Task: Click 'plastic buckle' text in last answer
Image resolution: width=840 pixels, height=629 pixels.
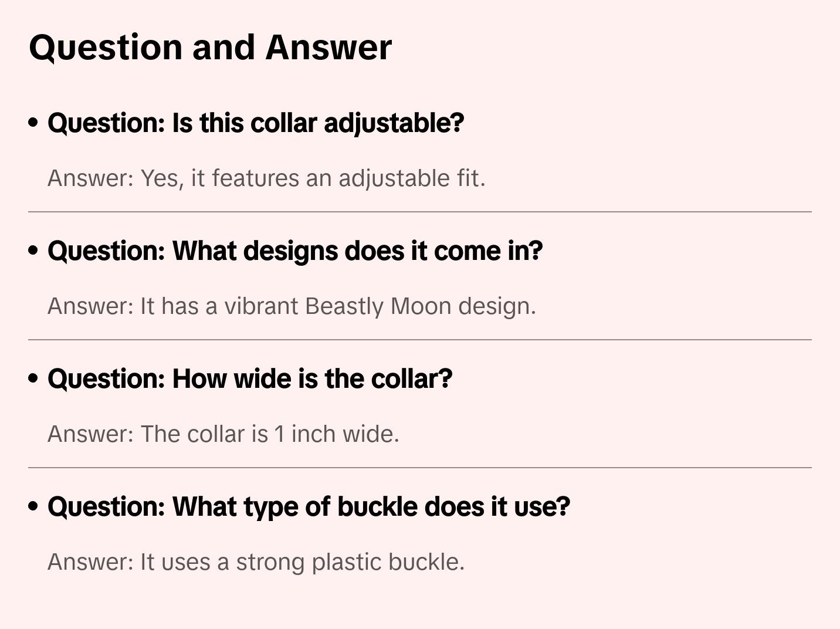Action: (387, 562)
